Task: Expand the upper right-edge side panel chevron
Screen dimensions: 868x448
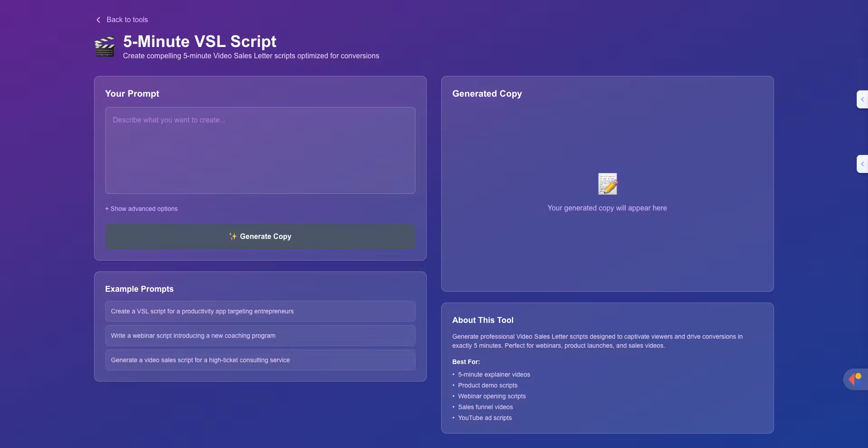Action: coord(862,99)
